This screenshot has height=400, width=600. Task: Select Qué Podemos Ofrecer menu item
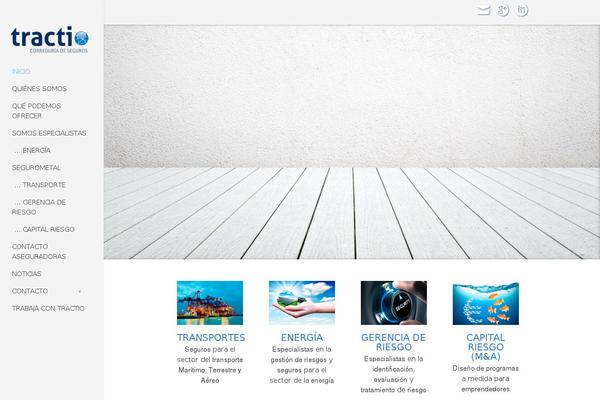click(36, 111)
